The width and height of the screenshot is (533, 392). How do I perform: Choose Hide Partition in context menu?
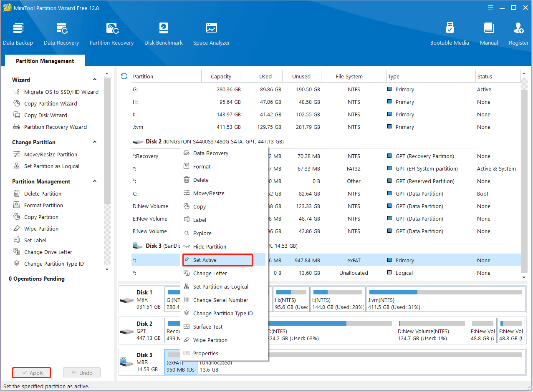pyautogui.click(x=224, y=246)
